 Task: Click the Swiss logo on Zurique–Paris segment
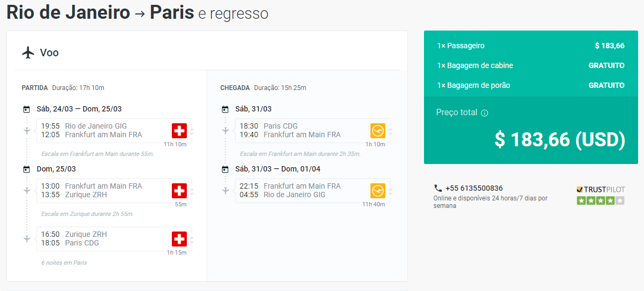click(179, 239)
